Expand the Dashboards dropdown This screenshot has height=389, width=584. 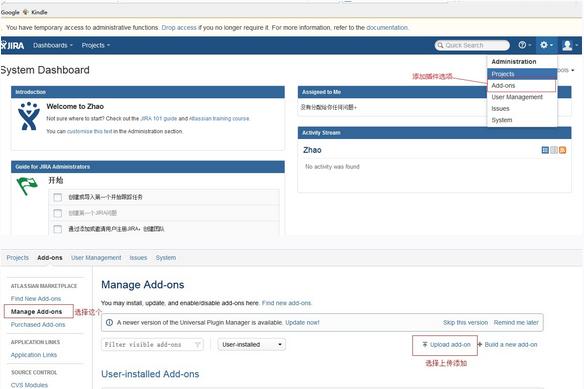click(53, 45)
